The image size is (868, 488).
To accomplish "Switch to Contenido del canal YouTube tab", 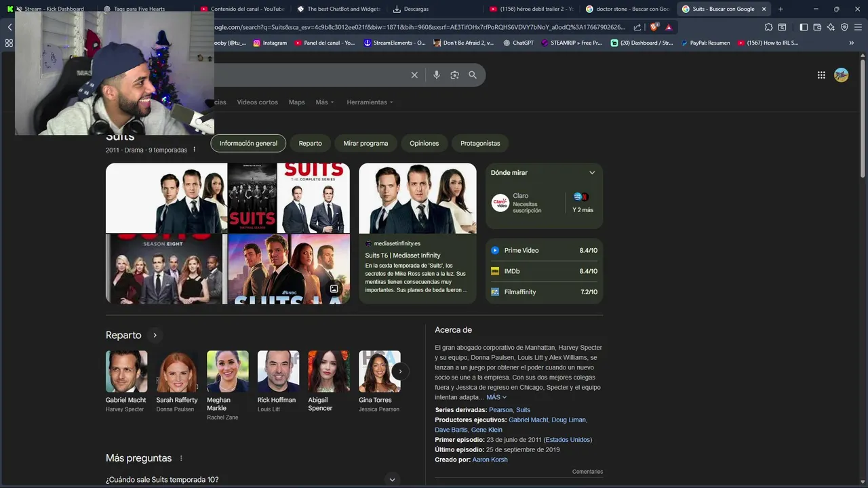I will pos(242,9).
